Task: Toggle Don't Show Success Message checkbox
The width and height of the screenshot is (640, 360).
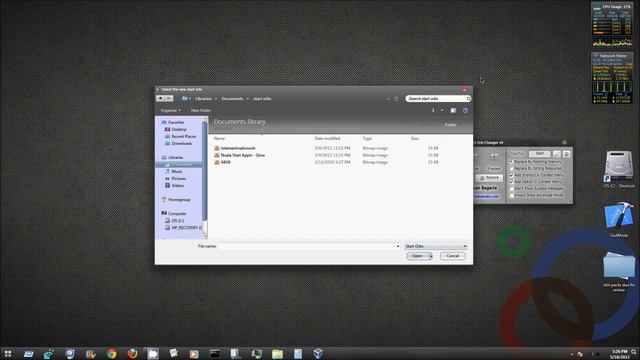Action: (512, 189)
